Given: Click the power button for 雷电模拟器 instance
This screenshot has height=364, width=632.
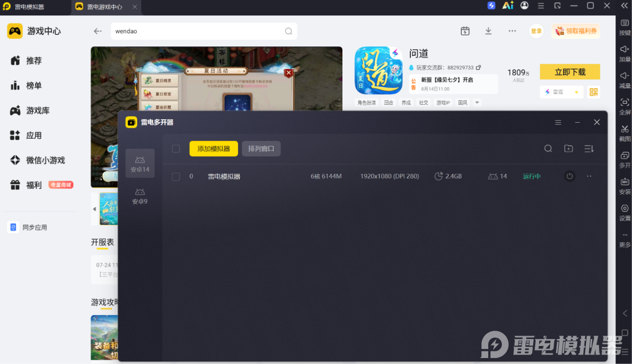Looking at the screenshot, I should tap(570, 176).
